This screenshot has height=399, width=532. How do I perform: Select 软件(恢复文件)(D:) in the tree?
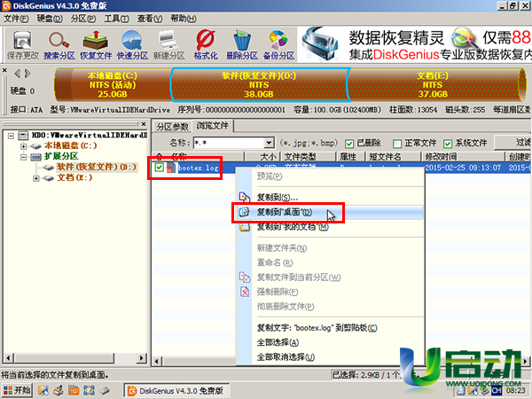(97, 168)
